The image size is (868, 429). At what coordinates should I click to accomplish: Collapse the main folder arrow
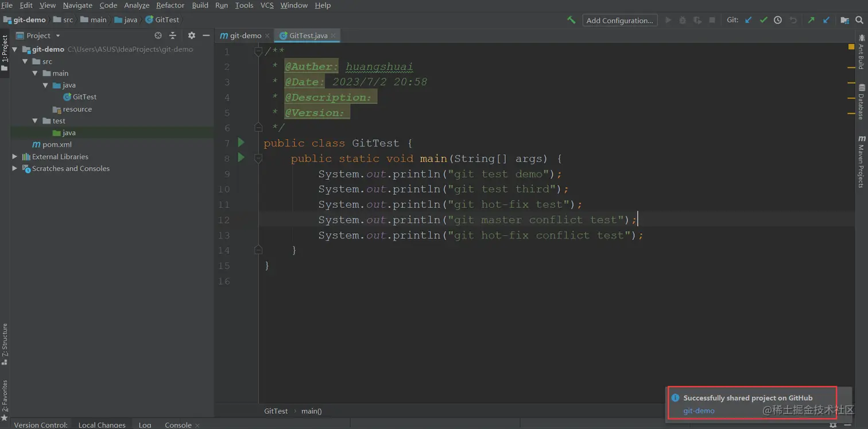35,74
